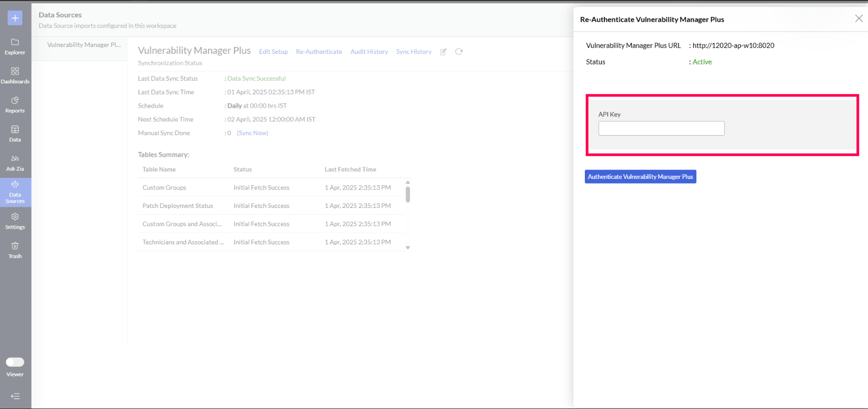Close the Re-Authenticate panel

(x=859, y=18)
